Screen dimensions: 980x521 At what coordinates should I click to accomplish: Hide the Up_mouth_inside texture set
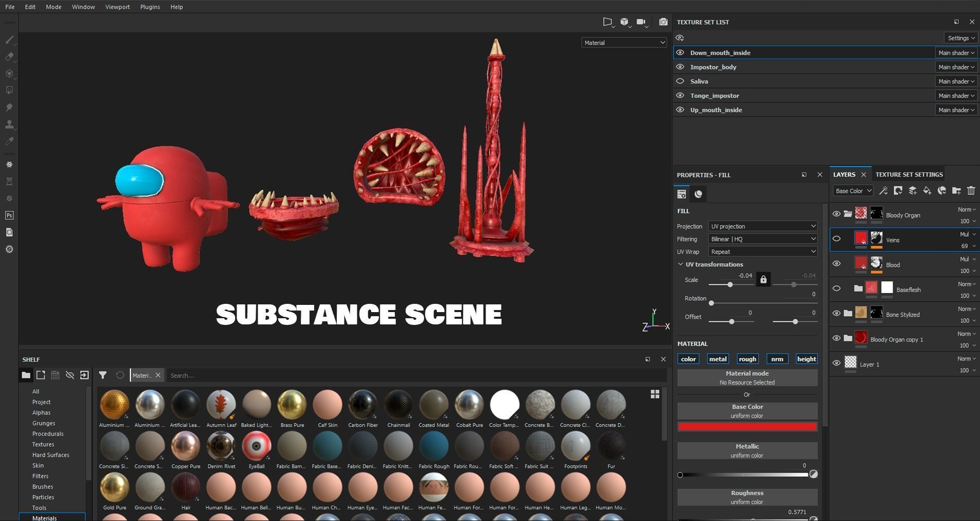[x=680, y=110]
